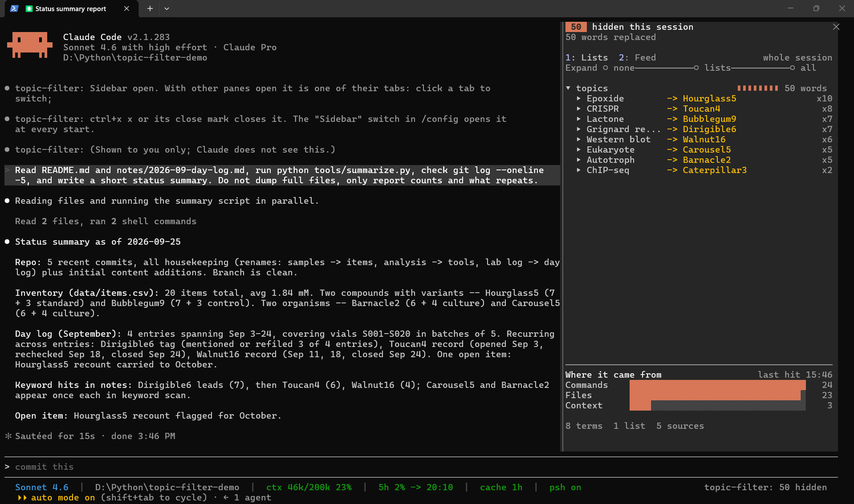The height and width of the screenshot is (504, 854).
Task: Click the PowerShell icon in the title bar
Action: tap(14, 8)
